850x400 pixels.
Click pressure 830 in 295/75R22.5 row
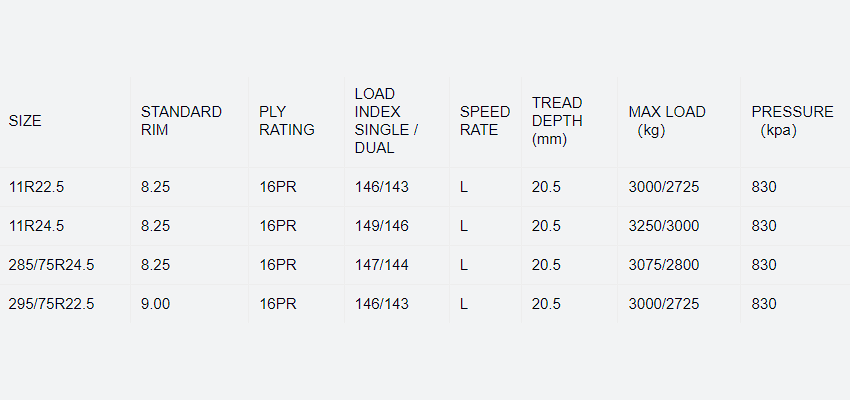point(764,304)
